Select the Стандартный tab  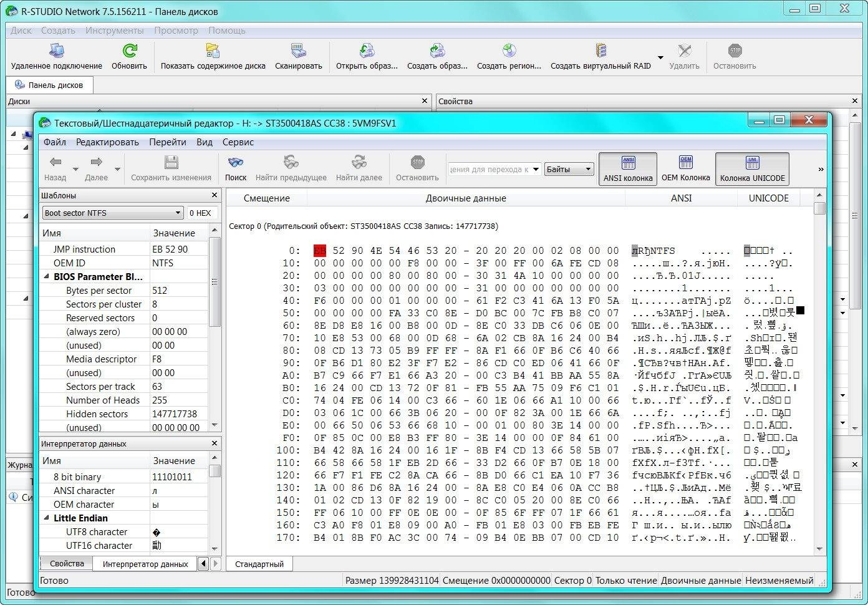click(x=259, y=564)
